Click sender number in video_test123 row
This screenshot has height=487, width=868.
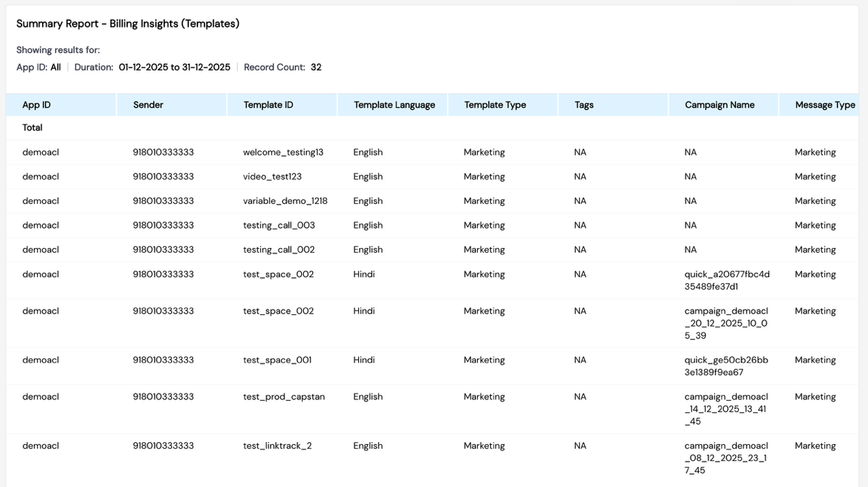163,177
